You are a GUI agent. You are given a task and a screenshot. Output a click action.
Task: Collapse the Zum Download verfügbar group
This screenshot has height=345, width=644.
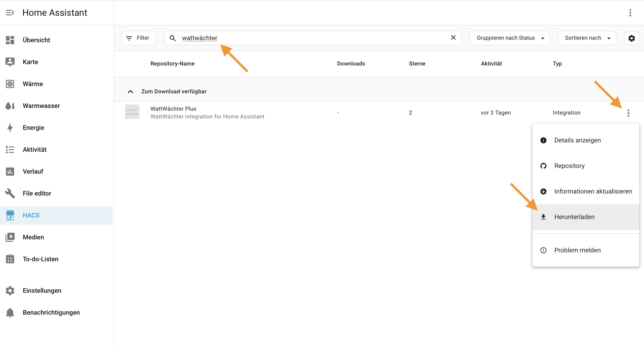(130, 91)
